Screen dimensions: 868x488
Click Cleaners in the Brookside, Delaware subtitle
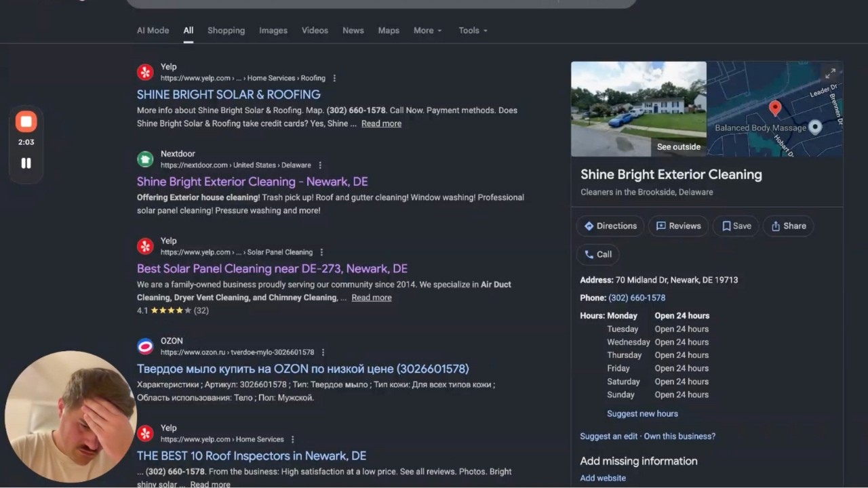[x=647, y=192]
